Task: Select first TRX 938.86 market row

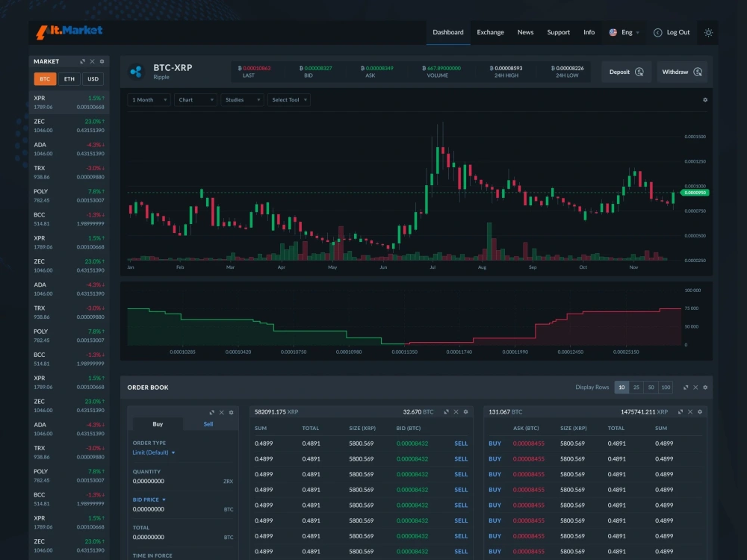Action: [x=69, y=172]
